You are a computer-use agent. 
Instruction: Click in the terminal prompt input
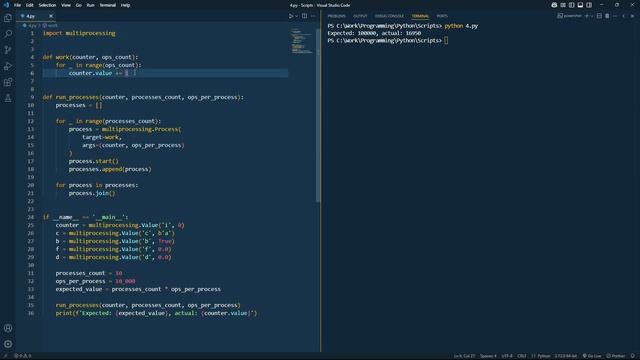pyautogui.click(x=447, y=40)
